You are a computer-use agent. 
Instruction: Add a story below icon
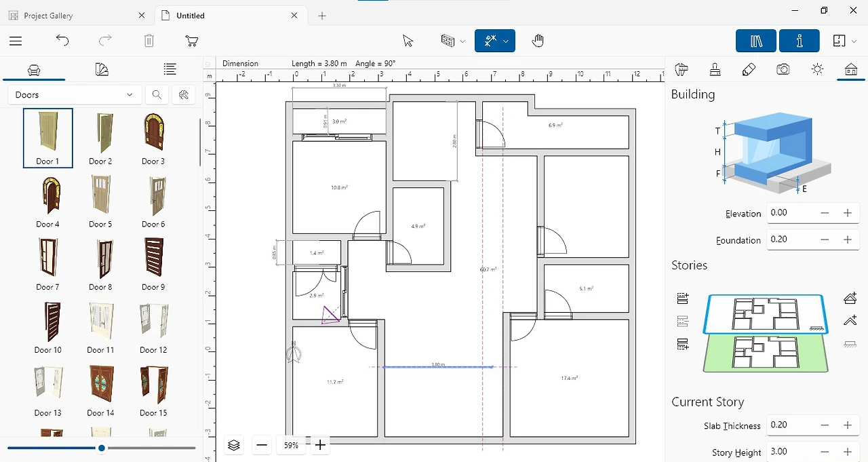682,345
